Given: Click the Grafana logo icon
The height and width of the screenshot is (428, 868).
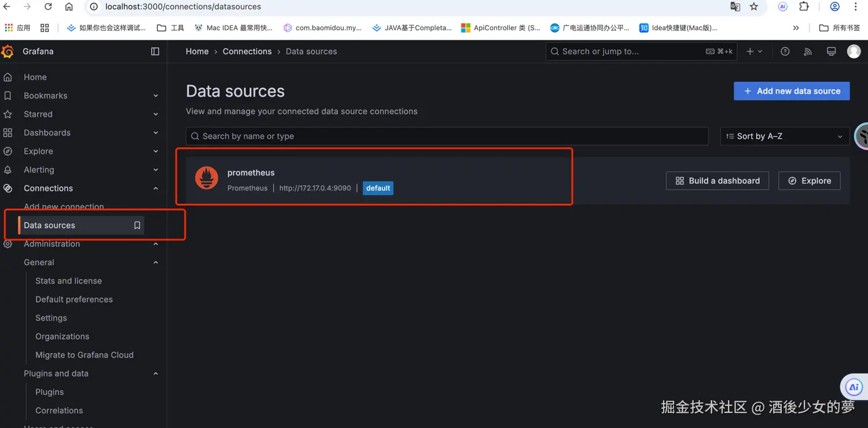Looking at the screenshot, I should pyautogui.click(x=8, y=52).
